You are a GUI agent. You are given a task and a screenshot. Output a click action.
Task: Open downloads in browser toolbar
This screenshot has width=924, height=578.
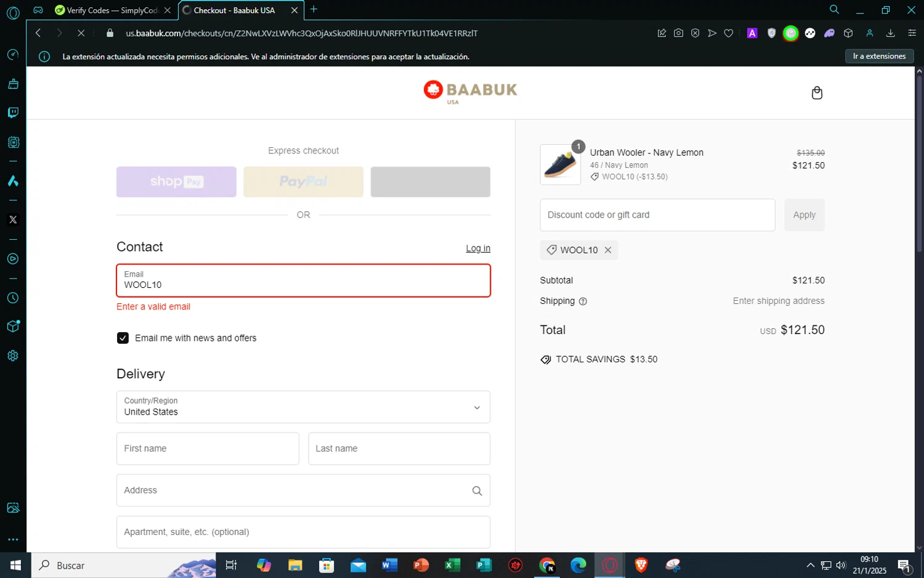(x=891, y=33)
